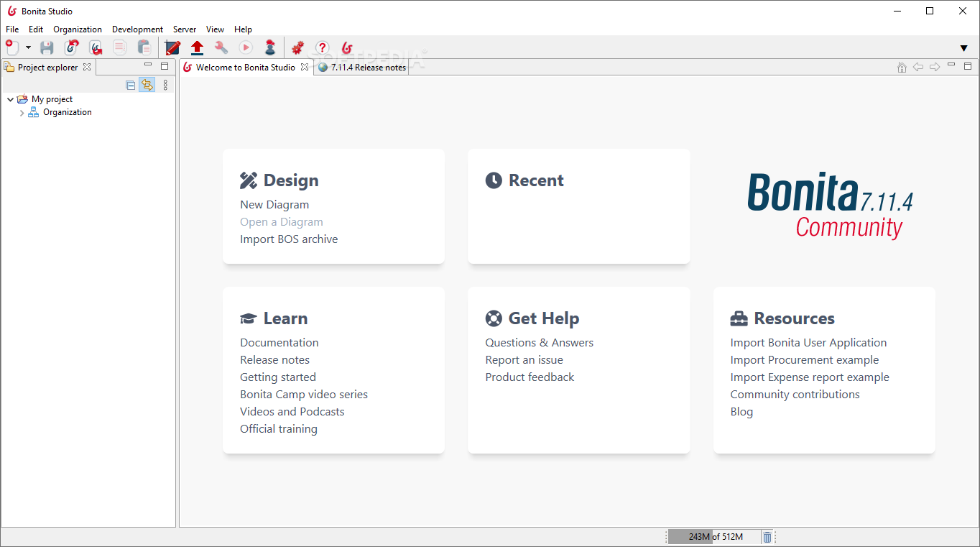Open Questions & Answers link
Image resolution: width=980 pixels, height=547 pixels.
540,343
